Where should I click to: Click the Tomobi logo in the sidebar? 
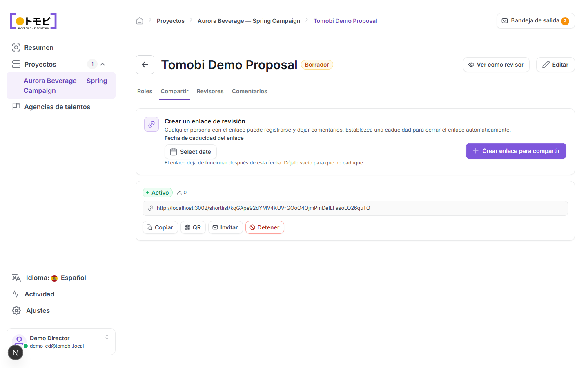33,21
